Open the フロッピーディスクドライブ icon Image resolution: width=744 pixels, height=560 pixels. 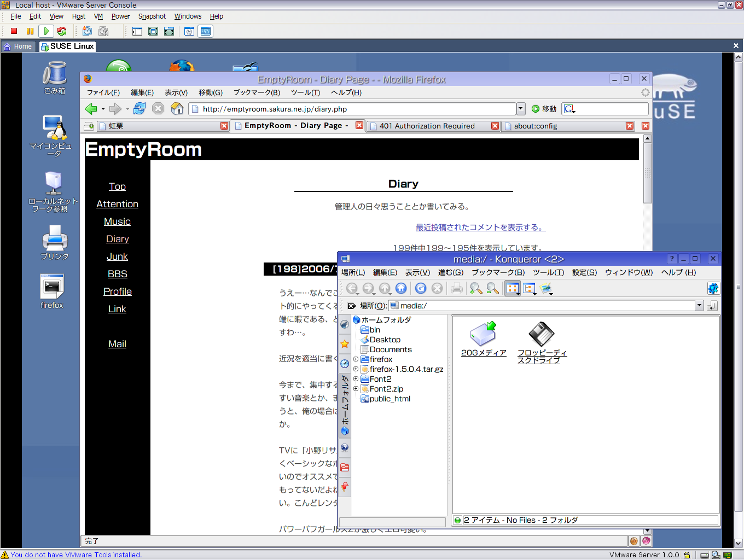click(542, 343)
